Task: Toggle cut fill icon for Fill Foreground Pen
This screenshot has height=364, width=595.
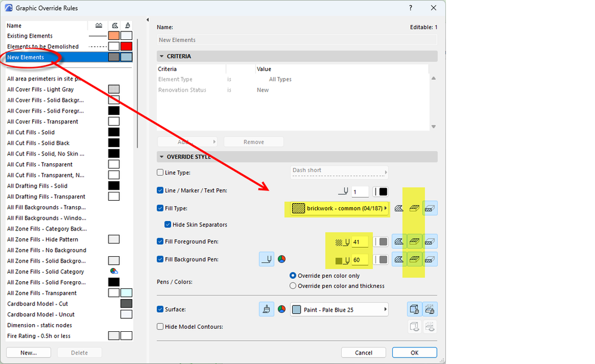Action: click(x=414, y=241)
